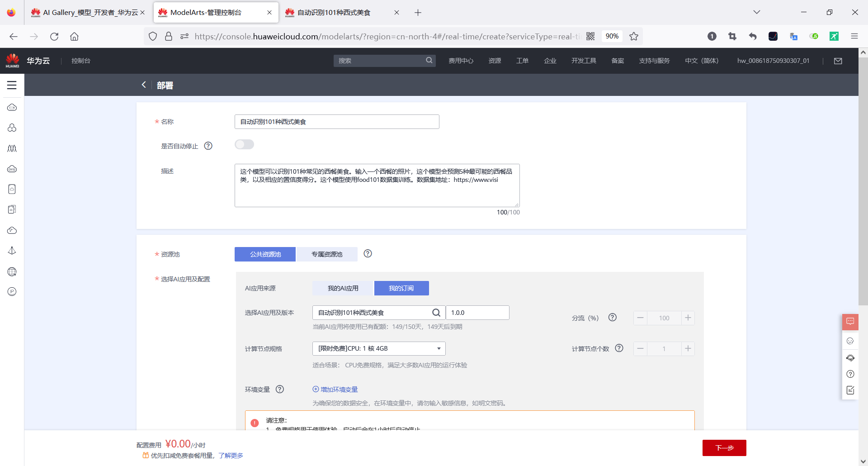Click the 下一步 button
The width and height of the screenshot is (868, 466).
pos(724,447)
